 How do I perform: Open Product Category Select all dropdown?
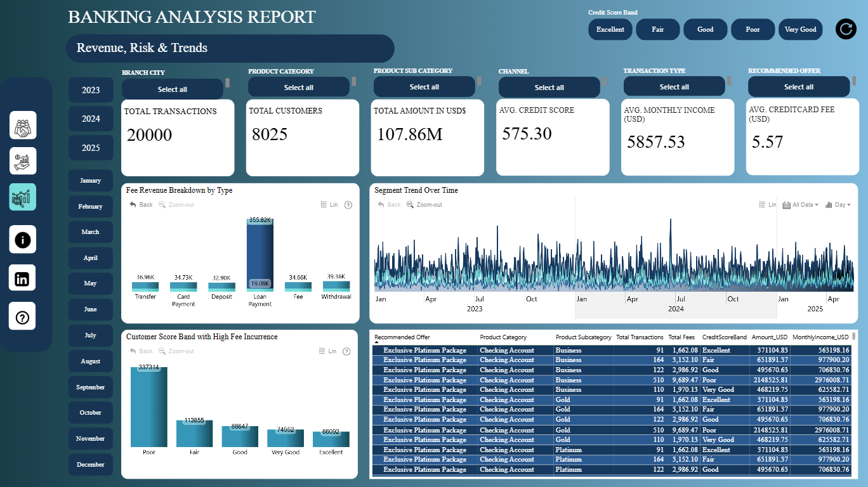tap(299, 88)
